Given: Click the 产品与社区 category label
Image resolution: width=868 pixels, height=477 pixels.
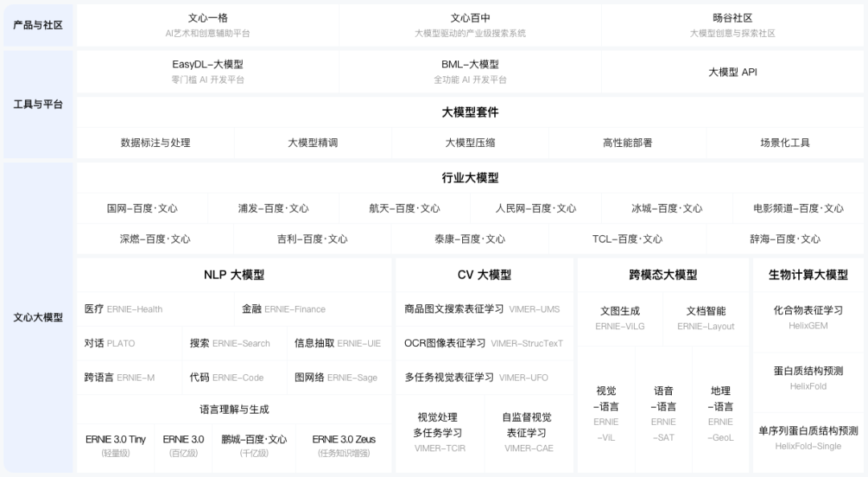Looking at the screenshot, I should coord(38,25).
